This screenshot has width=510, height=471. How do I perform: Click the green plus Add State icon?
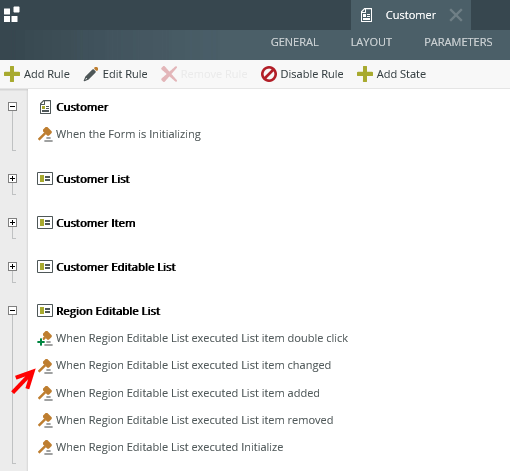click(365, 74)
